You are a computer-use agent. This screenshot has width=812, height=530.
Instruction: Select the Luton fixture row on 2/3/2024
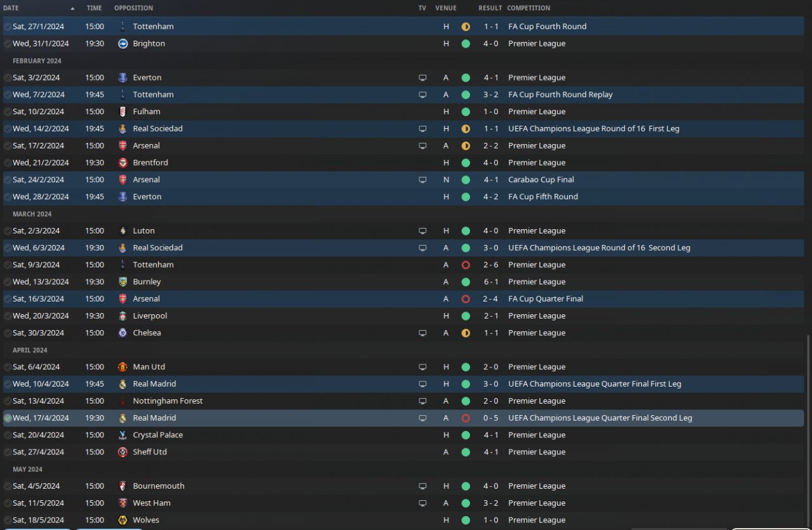pos(403,231)
